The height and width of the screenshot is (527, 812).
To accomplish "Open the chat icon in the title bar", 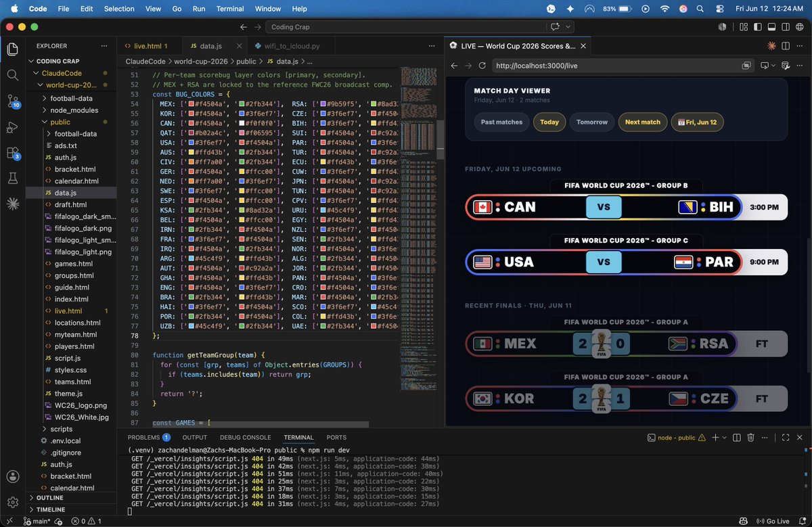I will click(x=556, y=27).
